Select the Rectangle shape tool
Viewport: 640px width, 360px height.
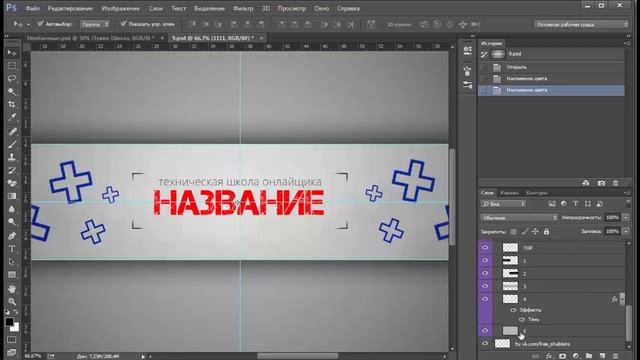click(12, 275)
